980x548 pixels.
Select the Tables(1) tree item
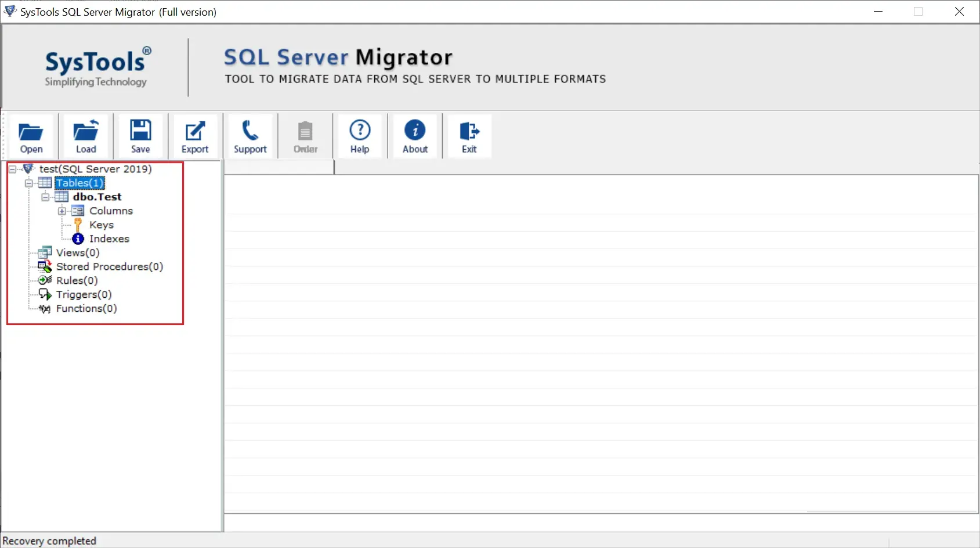click(79, 183)
